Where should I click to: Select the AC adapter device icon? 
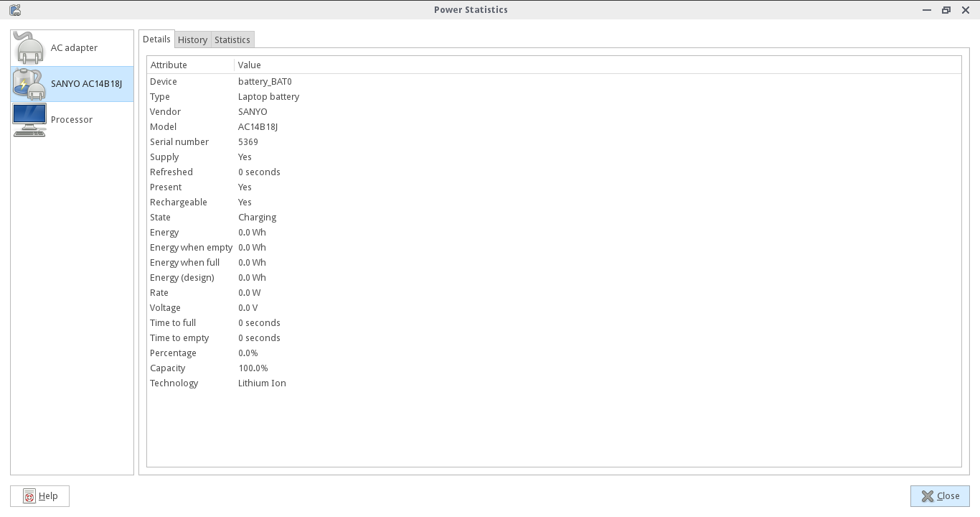click(29, 48)
